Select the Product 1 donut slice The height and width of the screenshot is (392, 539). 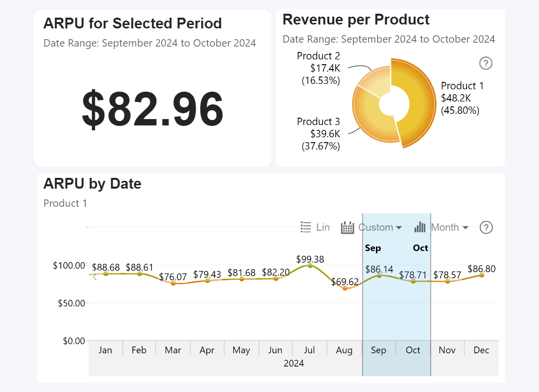coord(420,103)
